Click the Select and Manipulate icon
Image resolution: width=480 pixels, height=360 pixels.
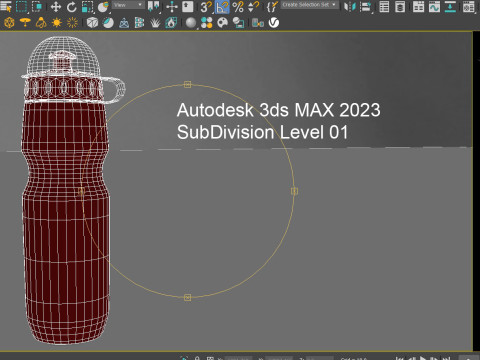tap(172, 6)
